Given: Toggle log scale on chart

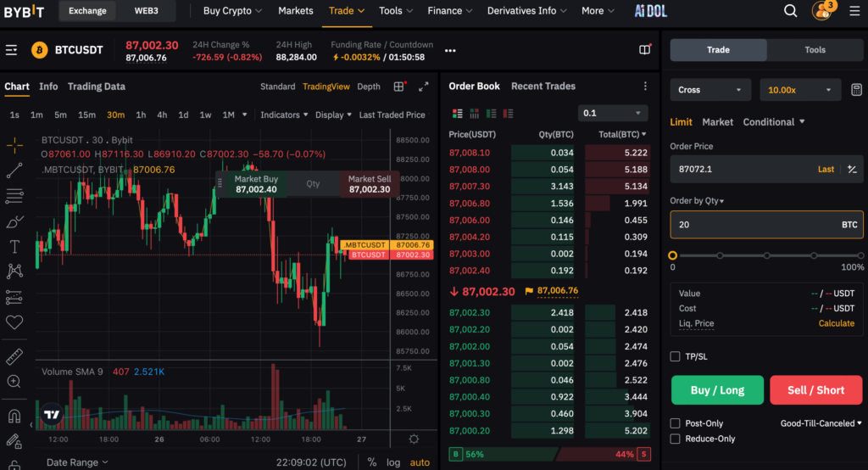Looking at the screenshot, I should (393, 462).
